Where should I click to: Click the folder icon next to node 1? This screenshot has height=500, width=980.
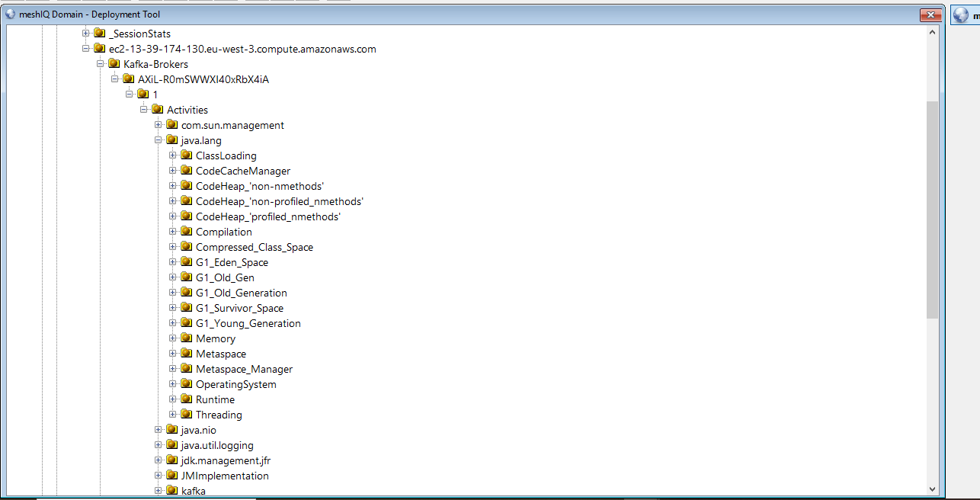pyautogui.click(x=143, y=95)
